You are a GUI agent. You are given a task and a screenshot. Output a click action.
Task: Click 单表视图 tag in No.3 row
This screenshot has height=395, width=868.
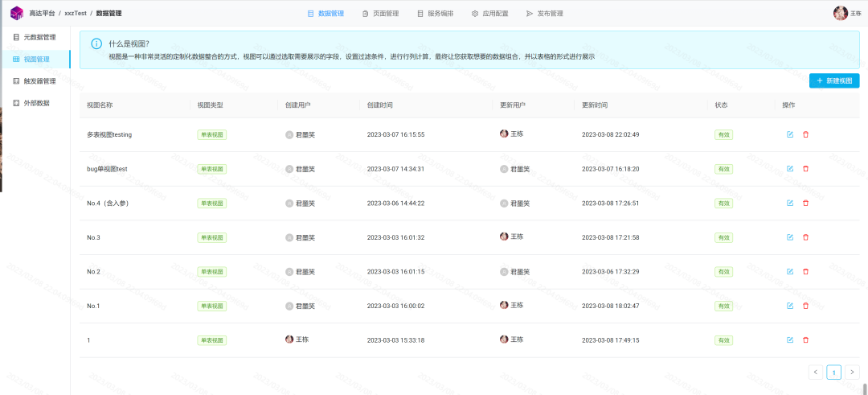(212, 237)
